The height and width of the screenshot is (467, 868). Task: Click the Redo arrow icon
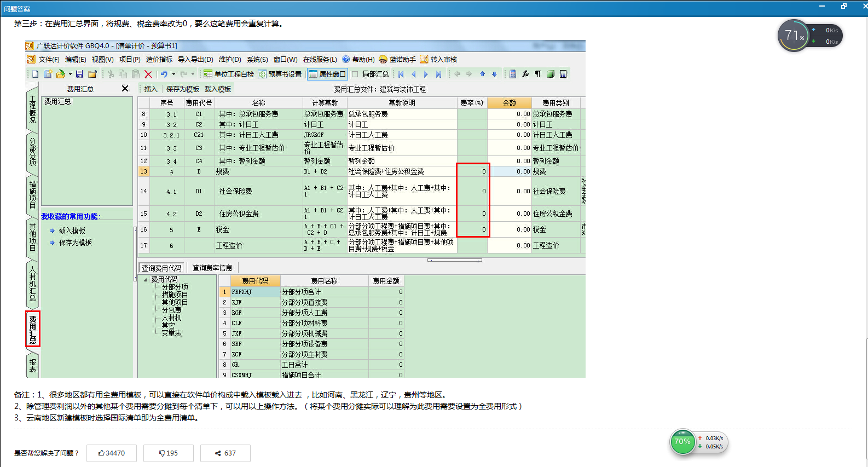(183, 74)
